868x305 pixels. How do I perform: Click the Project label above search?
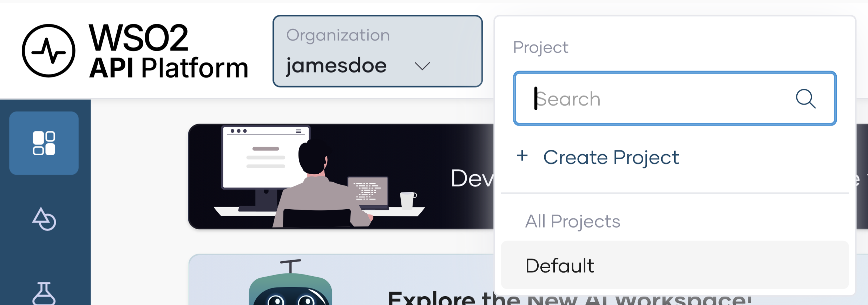(x=540, y=47)
